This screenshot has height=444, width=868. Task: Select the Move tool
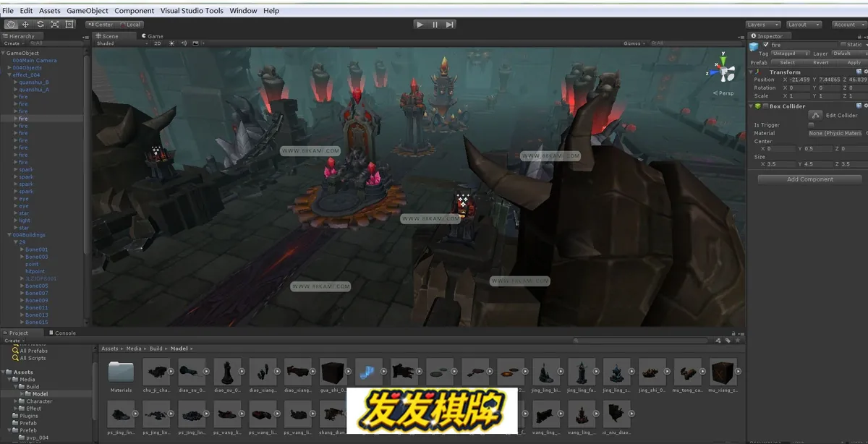25,24
